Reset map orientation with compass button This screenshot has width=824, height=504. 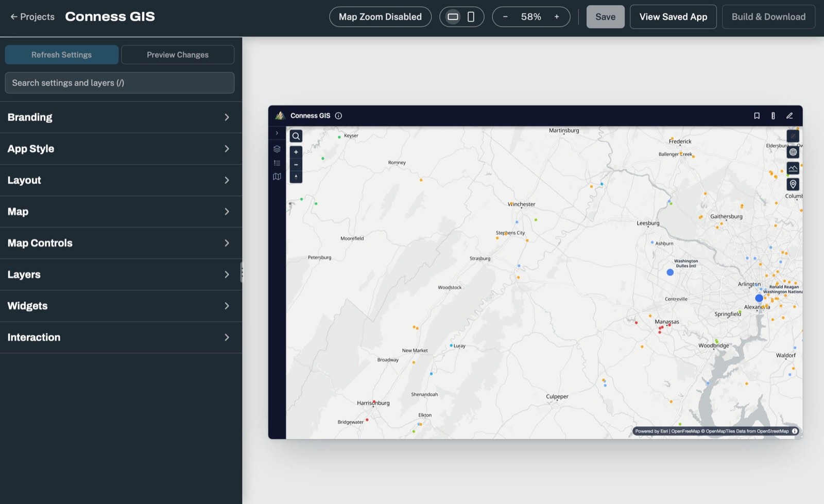pos(296,177)
